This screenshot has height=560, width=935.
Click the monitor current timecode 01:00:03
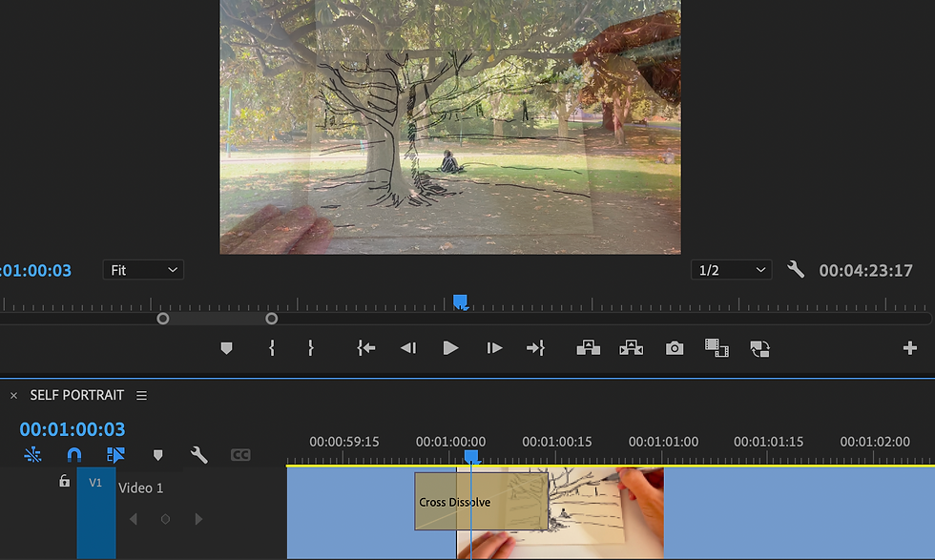tap(36, 271)
